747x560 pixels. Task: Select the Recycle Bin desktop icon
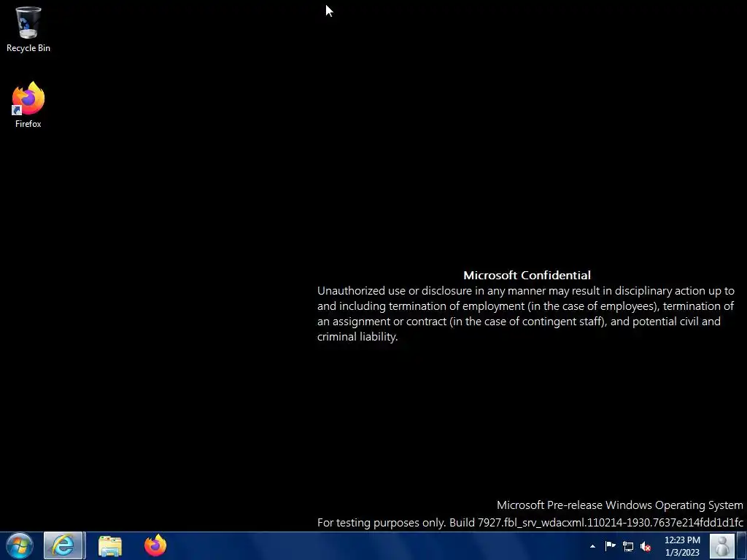(28, 29)
